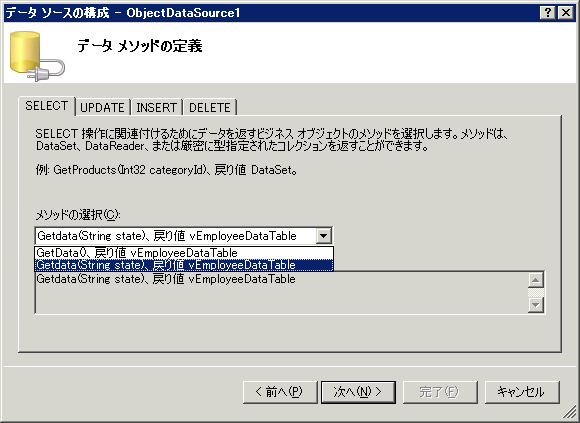Viewport: 580px width, 423px height.
Task: Click the signature box scroll down arrow
Action: 536,305
